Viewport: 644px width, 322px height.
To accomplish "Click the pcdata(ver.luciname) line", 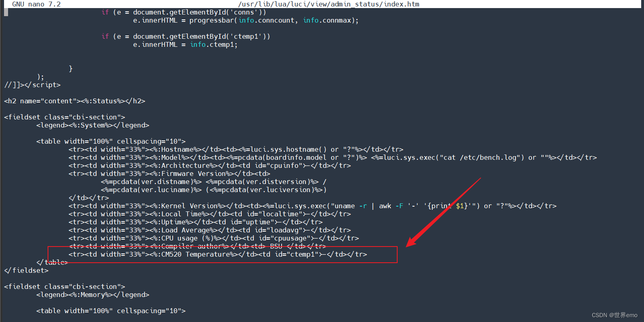I will 214,190.
